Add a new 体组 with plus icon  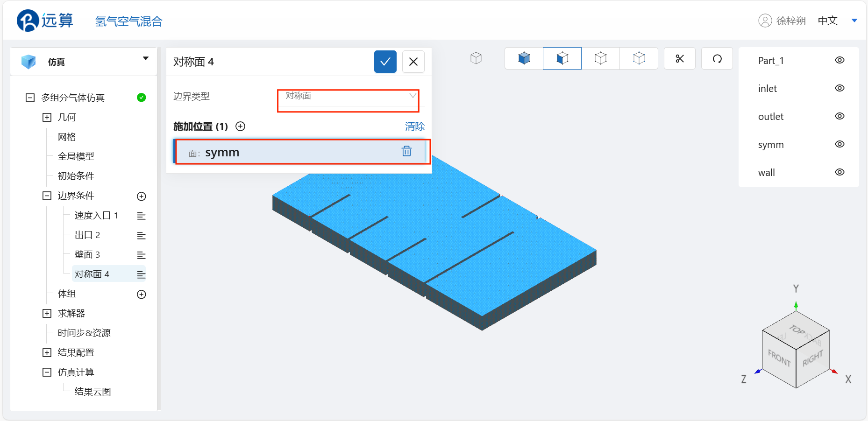click(x=142, y=295)
